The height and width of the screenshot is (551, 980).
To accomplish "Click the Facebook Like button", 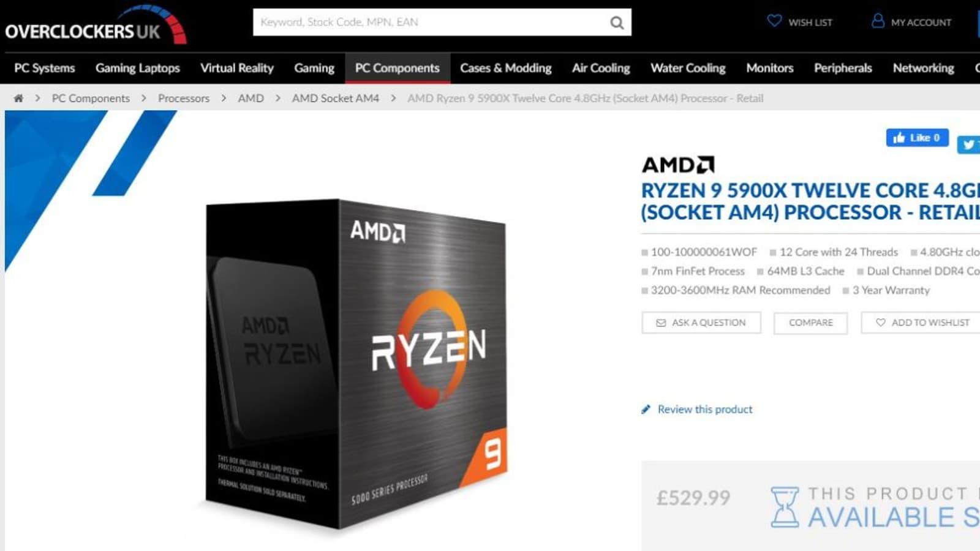I will pyautogui.click(x=917, y=138).
